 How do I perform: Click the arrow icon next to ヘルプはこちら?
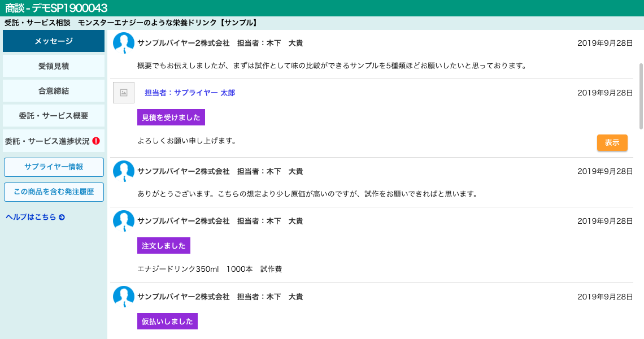click(x=62, y=217)
